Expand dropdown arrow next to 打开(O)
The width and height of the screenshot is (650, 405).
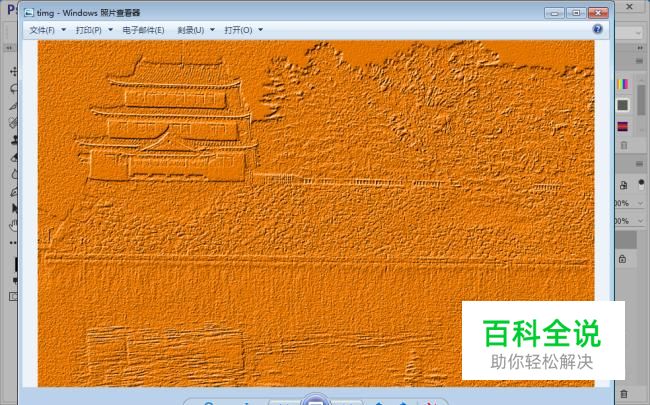[x=260, y=30]
